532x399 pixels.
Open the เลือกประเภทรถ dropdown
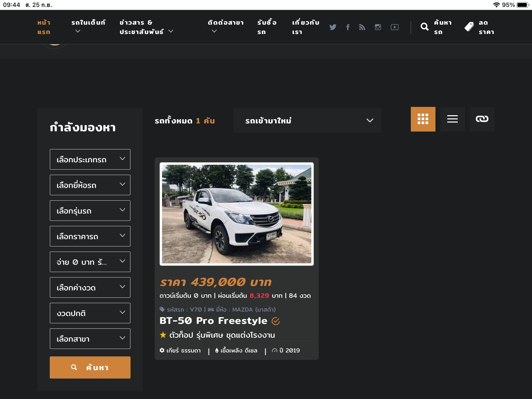coord(90,159)
